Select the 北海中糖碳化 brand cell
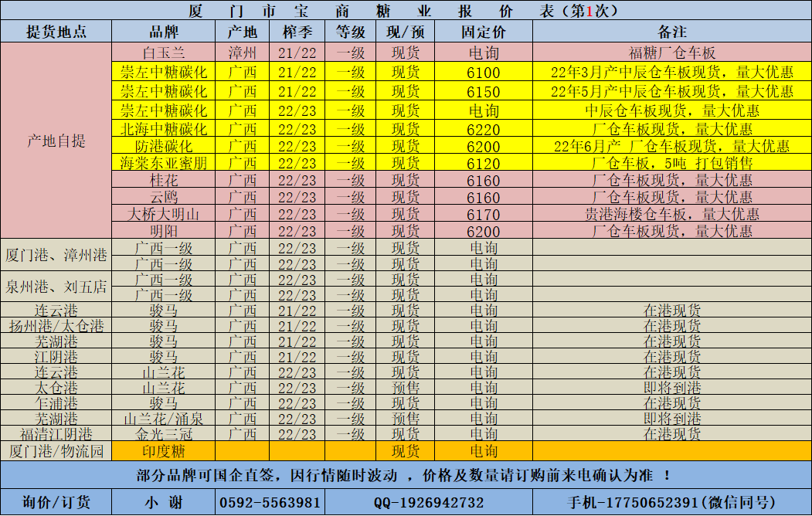This screenshot has height=516, width=812. click(x=163, y=128)
